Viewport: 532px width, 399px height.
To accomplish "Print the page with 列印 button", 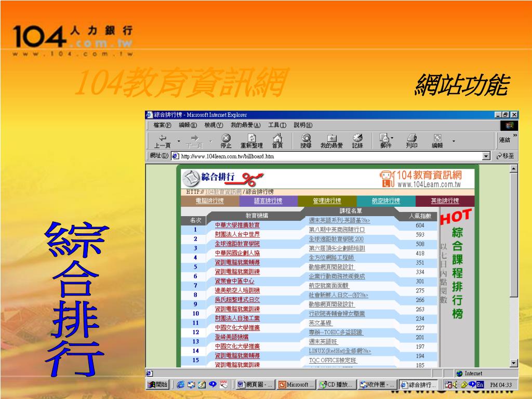I will click(411, 141).
